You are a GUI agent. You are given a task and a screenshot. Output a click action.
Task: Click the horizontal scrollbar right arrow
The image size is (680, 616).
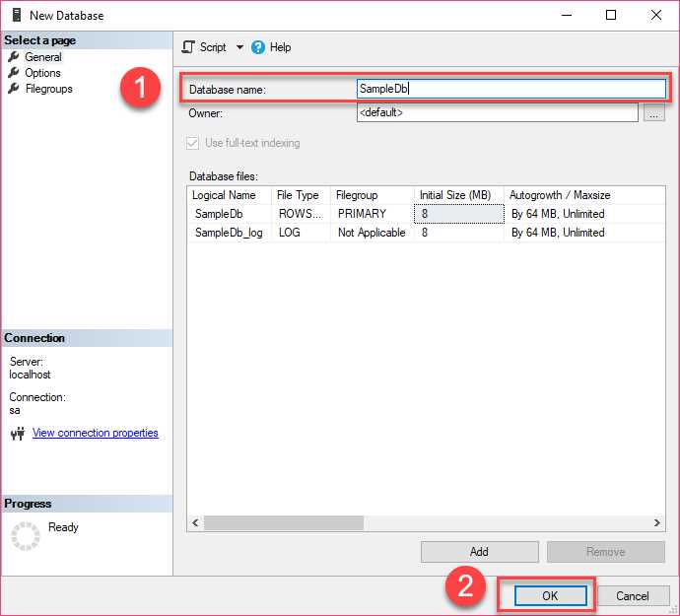(657, 522)
